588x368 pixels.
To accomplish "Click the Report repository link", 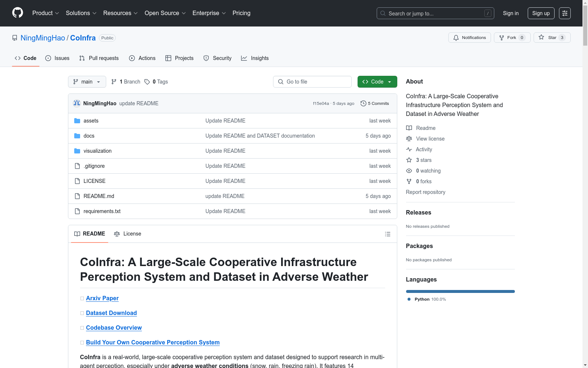I will [x=426, y=192].
